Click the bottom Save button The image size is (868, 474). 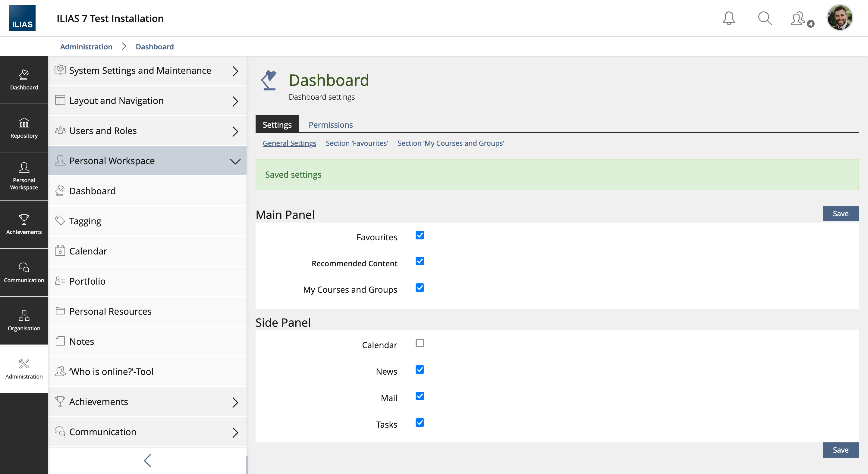[840, 450]
